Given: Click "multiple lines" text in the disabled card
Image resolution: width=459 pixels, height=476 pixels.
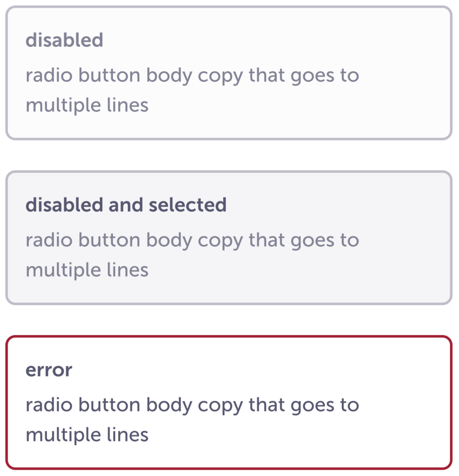Looking at the screenshot, I should pyautogui.click(x=87, y=105).
